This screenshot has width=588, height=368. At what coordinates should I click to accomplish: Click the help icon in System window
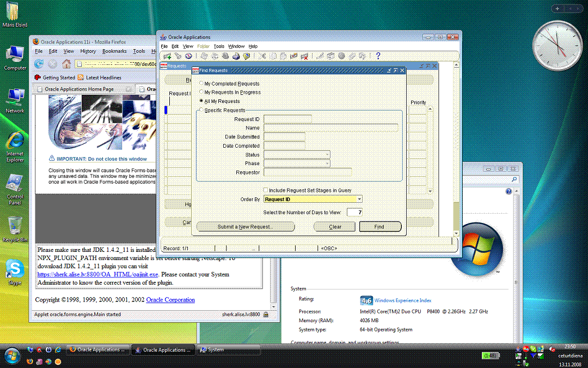tap(509, 191)
